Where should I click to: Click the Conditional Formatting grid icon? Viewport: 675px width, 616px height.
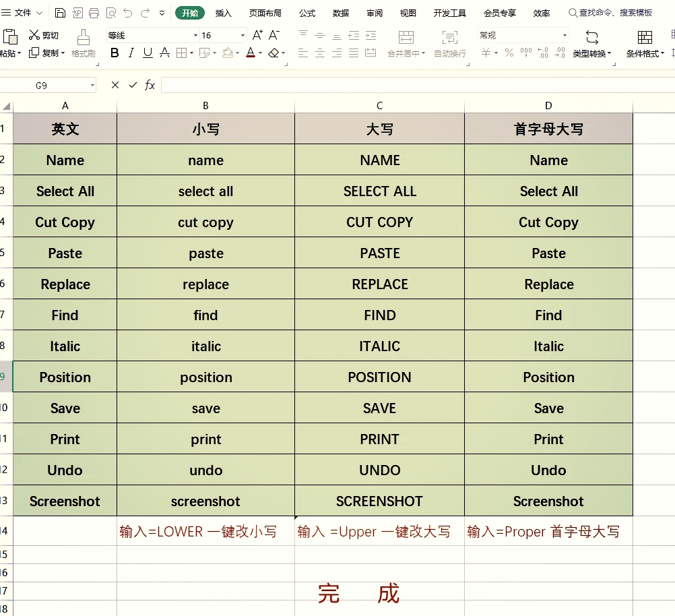click(x=645, y=38)
